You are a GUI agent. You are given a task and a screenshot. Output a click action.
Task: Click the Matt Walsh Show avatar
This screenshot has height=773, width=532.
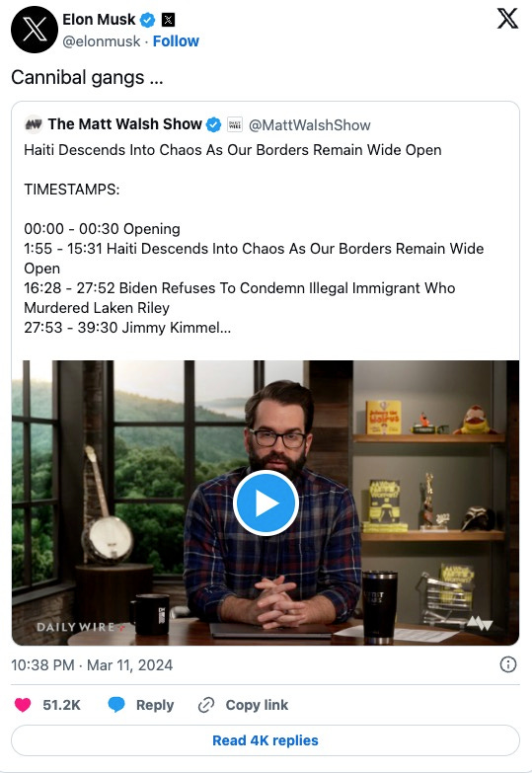34,124
